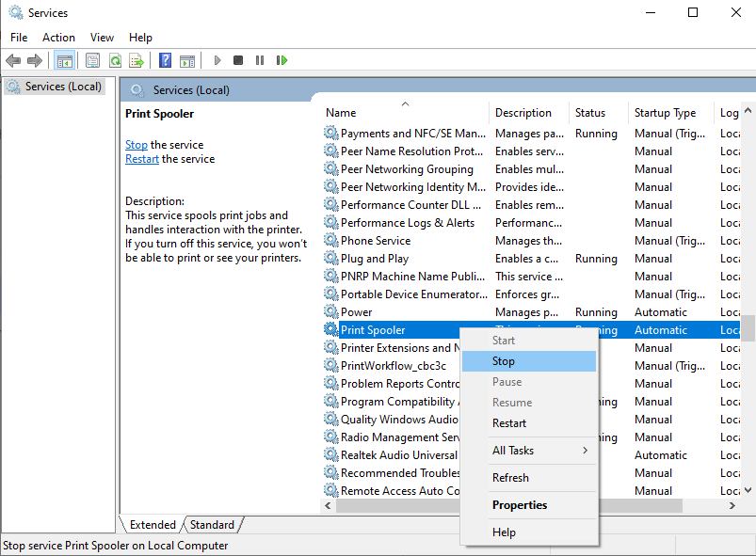The image size is (756, 556).
Task: Select Stop in the context menu
Action: point(504,361)
